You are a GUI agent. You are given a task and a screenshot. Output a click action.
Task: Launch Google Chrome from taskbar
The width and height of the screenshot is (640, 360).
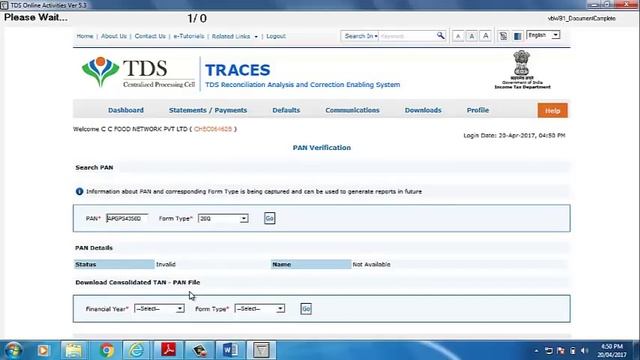[x=106, y=350]
